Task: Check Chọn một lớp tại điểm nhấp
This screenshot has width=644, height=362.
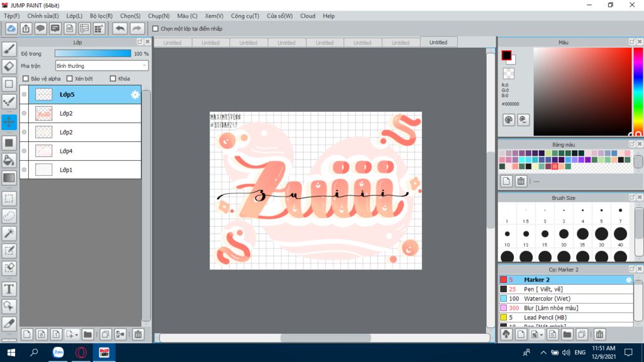Action: click(155, 29)
